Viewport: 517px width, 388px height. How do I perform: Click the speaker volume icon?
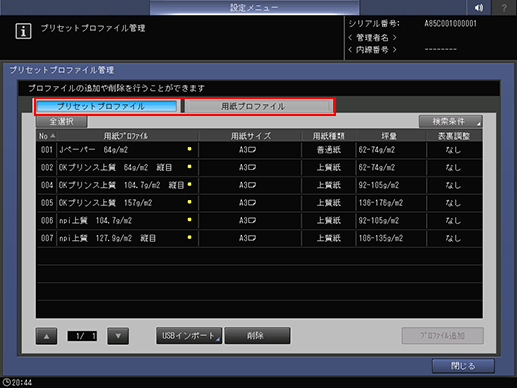[479, 7]
